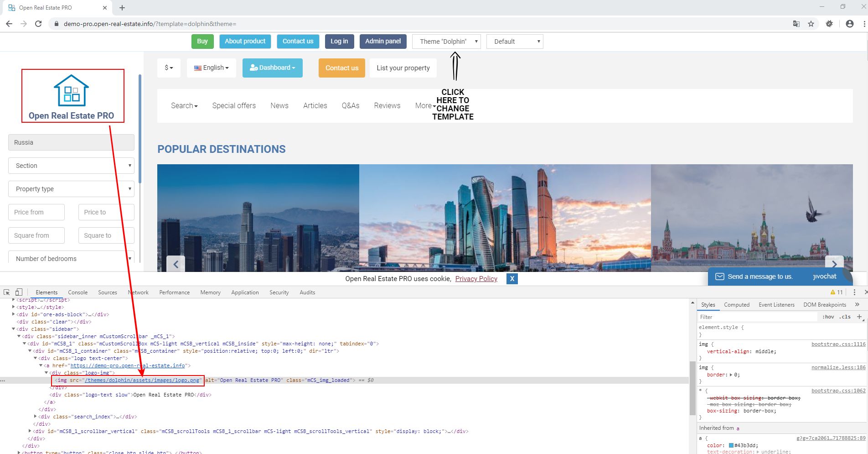
Task: Open the Memory tab in DevTools
Action: tap(210, 292)
